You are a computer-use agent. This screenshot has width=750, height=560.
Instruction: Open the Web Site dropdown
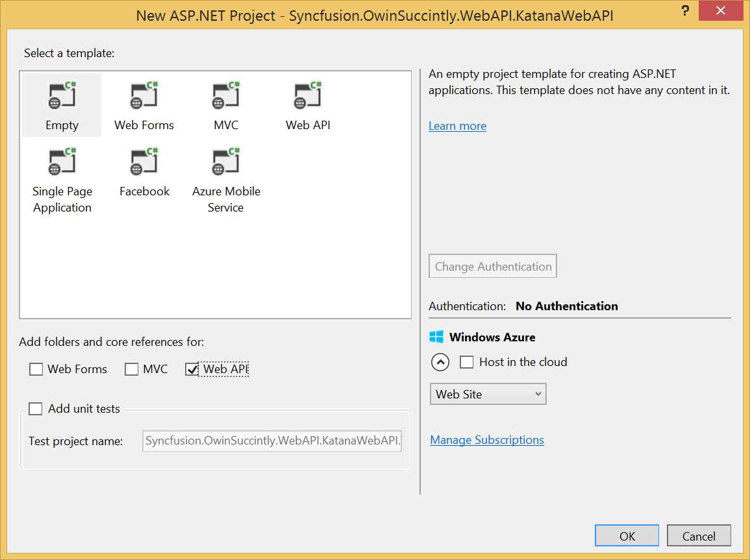(488, 394)
